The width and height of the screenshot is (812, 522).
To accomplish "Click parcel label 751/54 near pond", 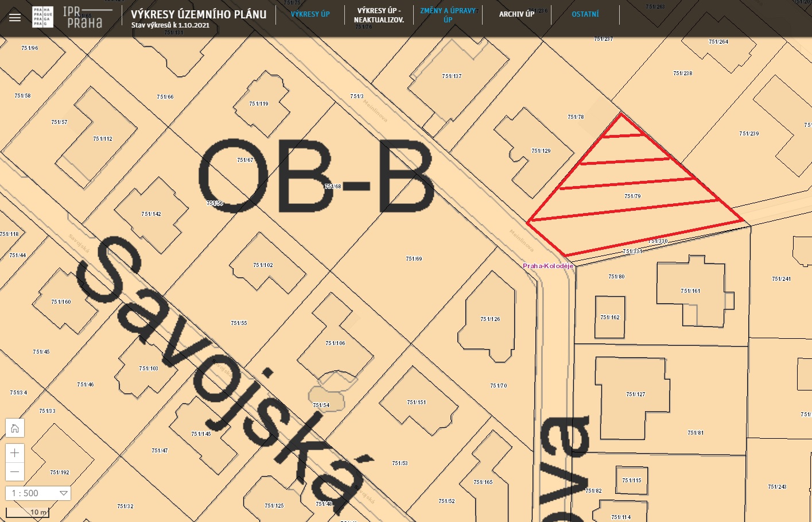I will [x=321, y=405].
